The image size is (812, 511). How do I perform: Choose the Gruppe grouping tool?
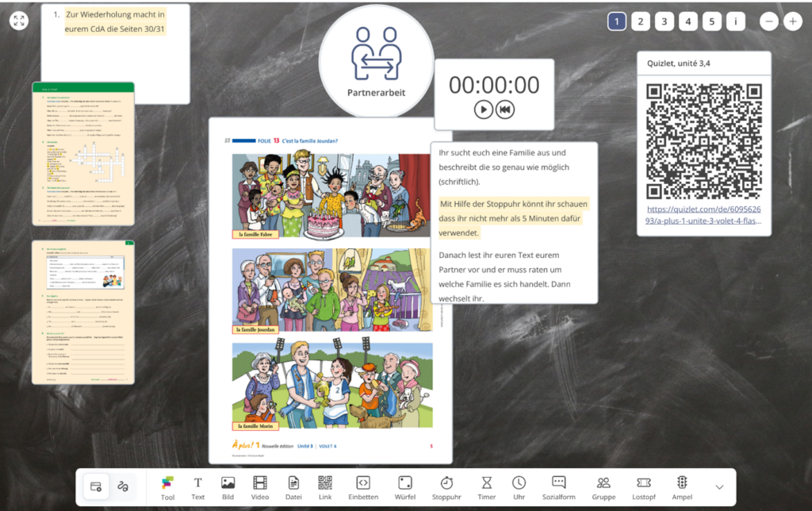pyautogui.click(x=603, y=487)
